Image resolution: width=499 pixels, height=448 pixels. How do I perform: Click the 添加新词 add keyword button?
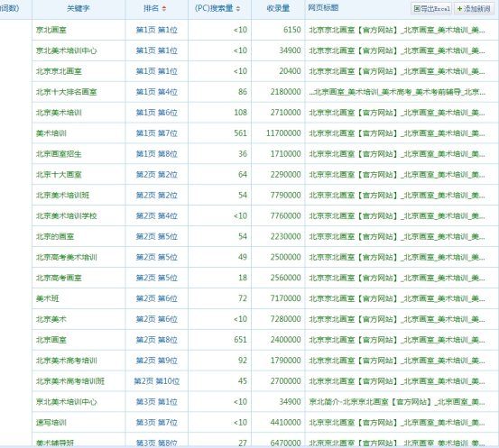coord(474,9)
